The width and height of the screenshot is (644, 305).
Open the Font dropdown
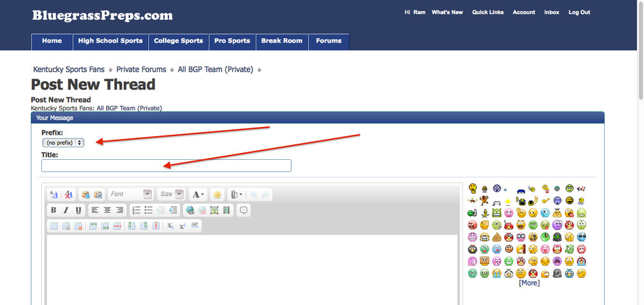point(130,195)
